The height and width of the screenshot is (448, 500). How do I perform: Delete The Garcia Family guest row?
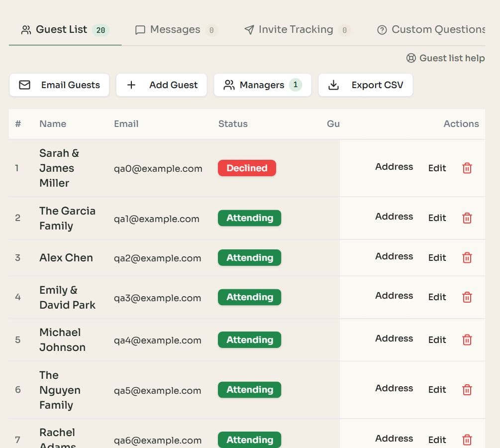click(x=467, y=218)
